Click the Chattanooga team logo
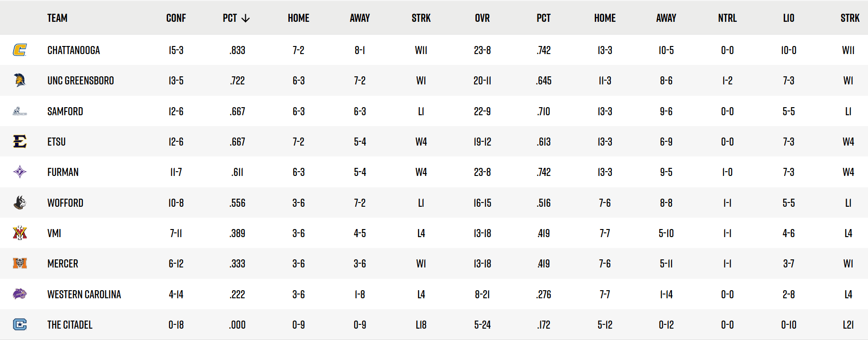 (x=20, y=50)
